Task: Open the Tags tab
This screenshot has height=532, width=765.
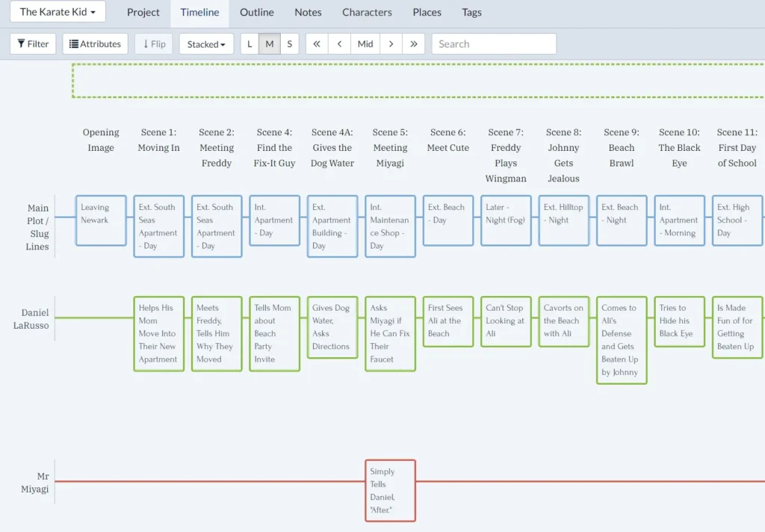Action: tap(472, 12)
